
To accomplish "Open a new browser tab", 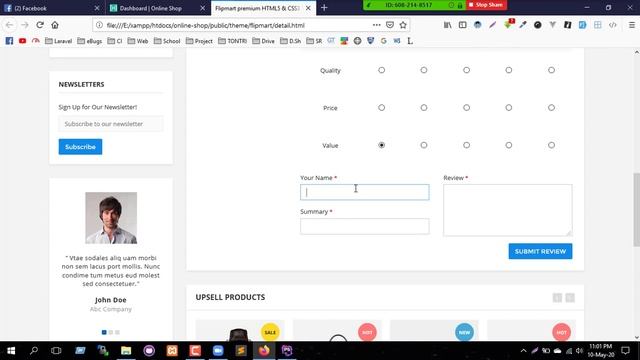I will click(324, 8).
